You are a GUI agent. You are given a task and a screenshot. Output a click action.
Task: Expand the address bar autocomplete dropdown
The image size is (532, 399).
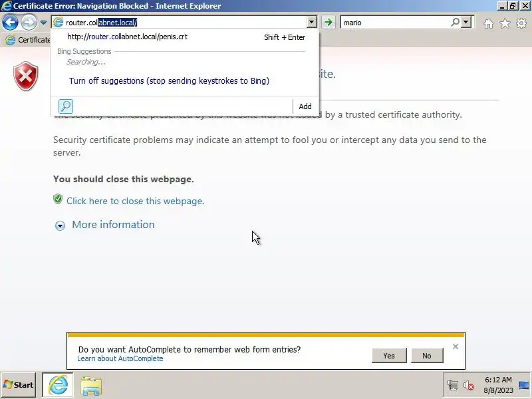click(x=311, y=23)
